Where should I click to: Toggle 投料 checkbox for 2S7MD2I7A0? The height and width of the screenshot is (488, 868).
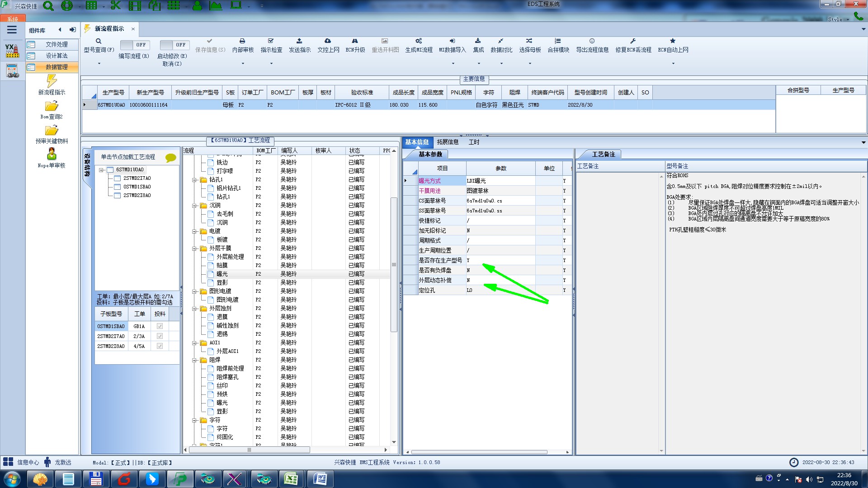[160, 336]
